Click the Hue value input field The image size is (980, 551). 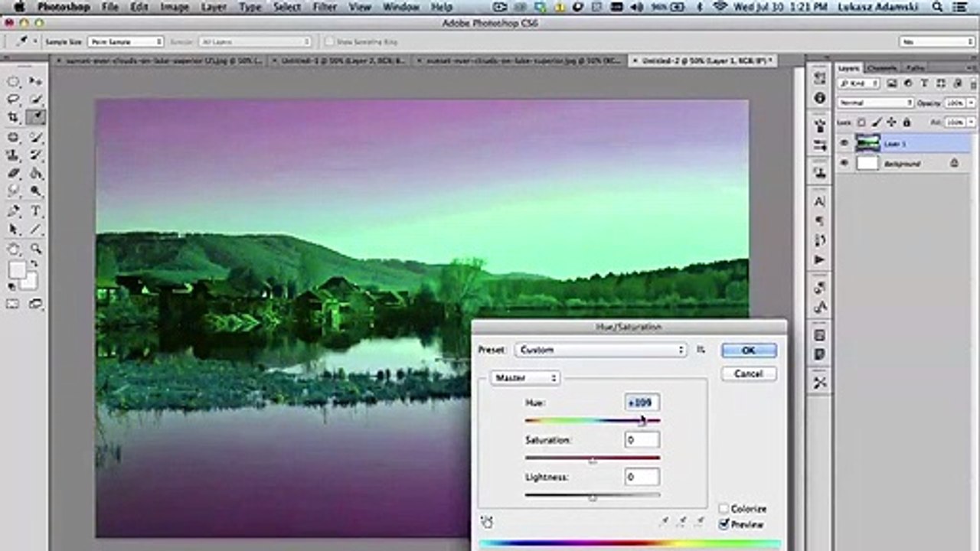642,403
